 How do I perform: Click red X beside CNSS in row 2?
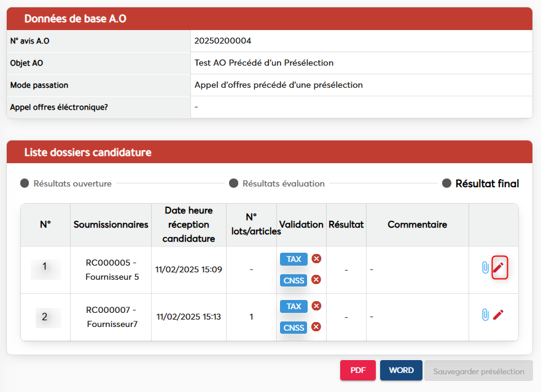316,327
